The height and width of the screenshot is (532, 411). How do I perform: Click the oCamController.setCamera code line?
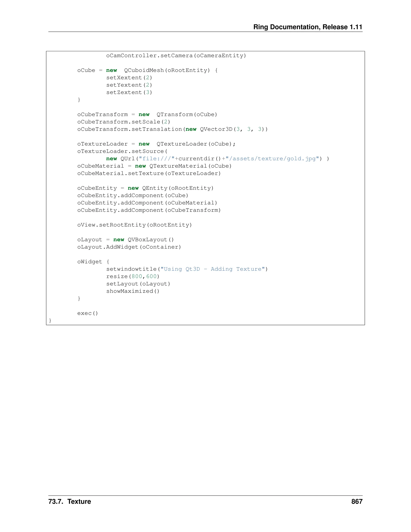tap(176, 56)
